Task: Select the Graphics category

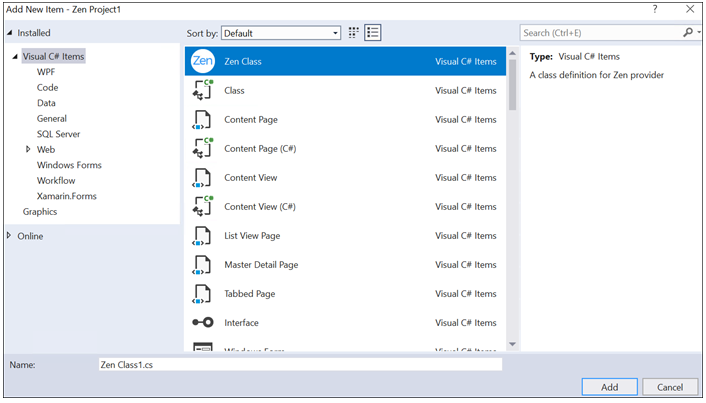Action: [x=40, y=212]
